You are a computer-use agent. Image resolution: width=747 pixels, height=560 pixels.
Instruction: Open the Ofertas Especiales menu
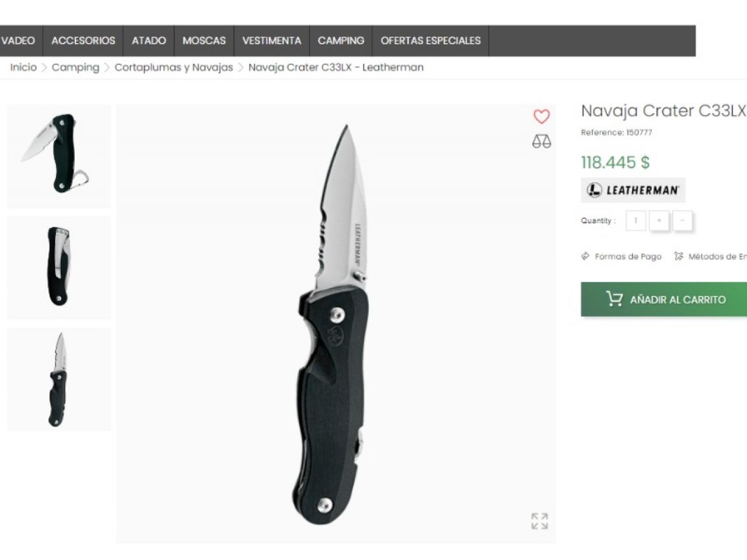(431, 41)
